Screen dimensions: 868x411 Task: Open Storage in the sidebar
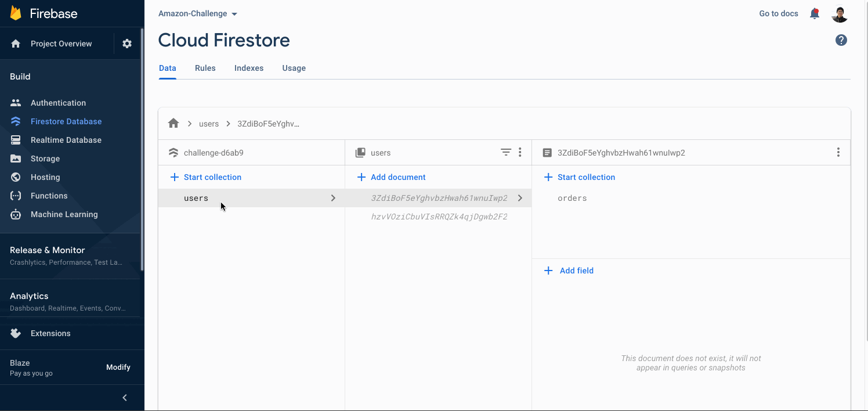tap(45, 158)
